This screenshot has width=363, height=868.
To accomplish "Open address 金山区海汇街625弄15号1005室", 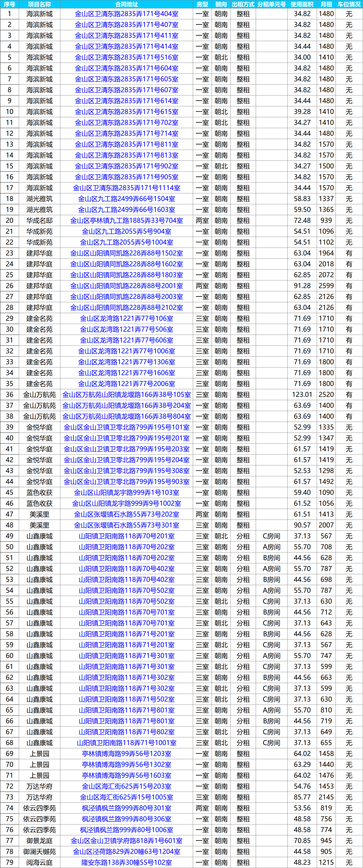I will tap(127, 798).
